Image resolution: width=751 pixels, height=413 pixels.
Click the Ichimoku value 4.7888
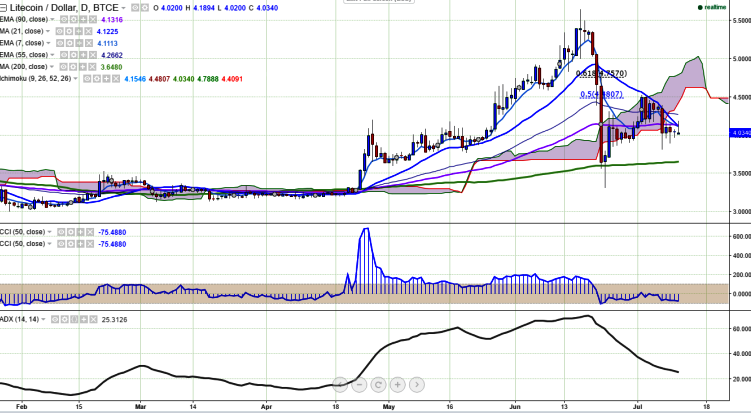tap(208, 79)
